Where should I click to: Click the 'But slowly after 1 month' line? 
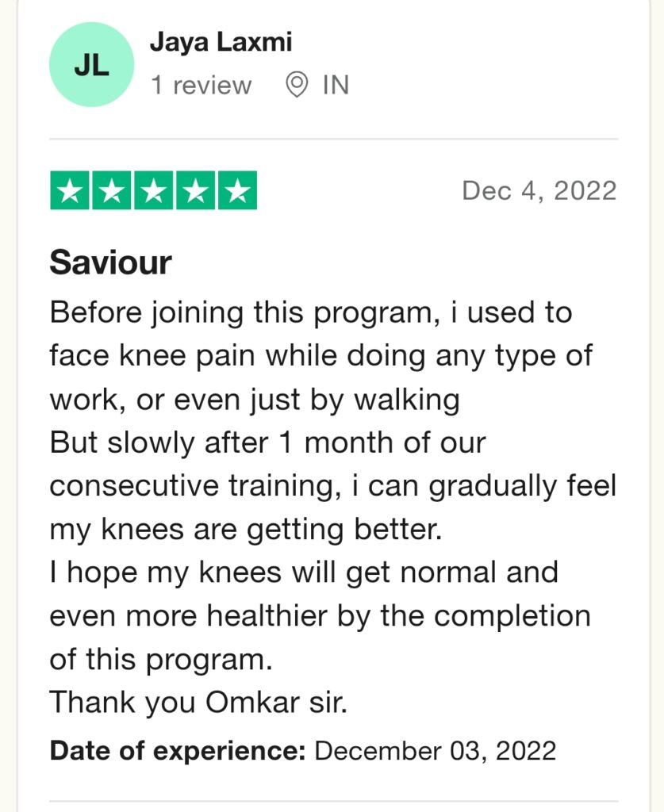coord(268,443)
